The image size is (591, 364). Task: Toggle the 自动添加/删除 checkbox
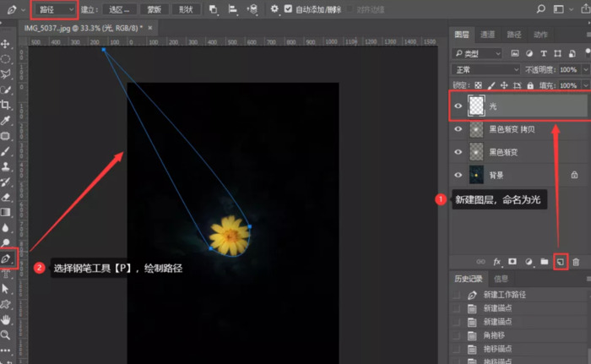(x=289, y=9)
